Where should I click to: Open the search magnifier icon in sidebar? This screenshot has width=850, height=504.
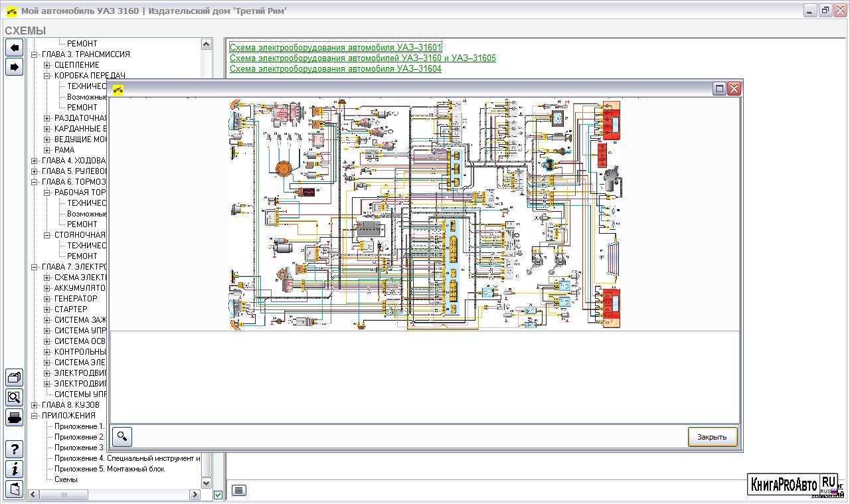click(14, 397)
